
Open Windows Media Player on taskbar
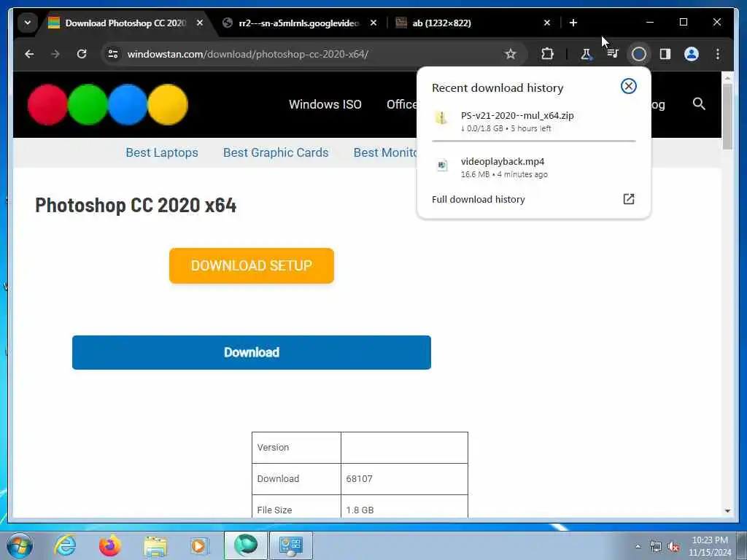click(199, 545)
